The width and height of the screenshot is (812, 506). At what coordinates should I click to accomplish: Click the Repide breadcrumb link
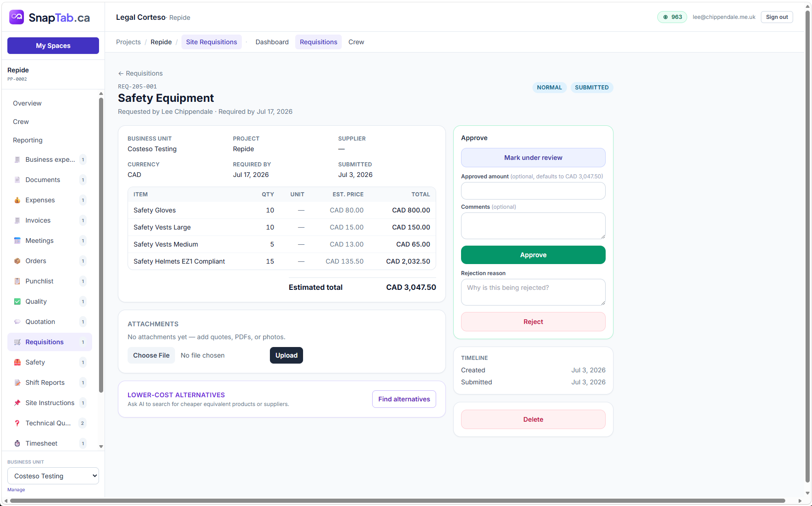pyautogui.click(x=161, y=42)
